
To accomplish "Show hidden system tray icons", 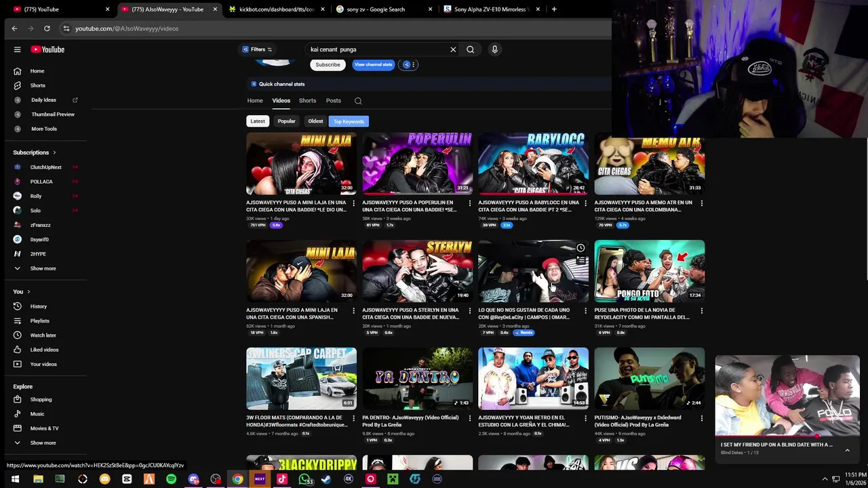I will (825, 479).
